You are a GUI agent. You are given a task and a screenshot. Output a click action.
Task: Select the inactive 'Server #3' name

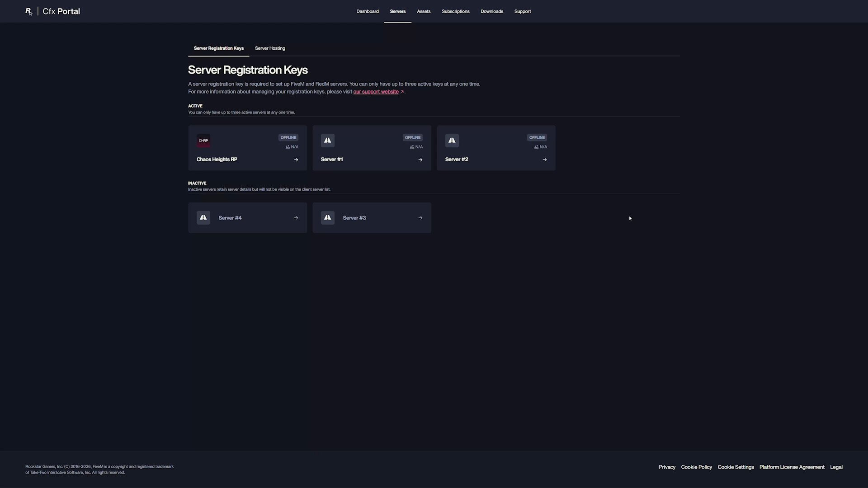[x=354, y=218]
